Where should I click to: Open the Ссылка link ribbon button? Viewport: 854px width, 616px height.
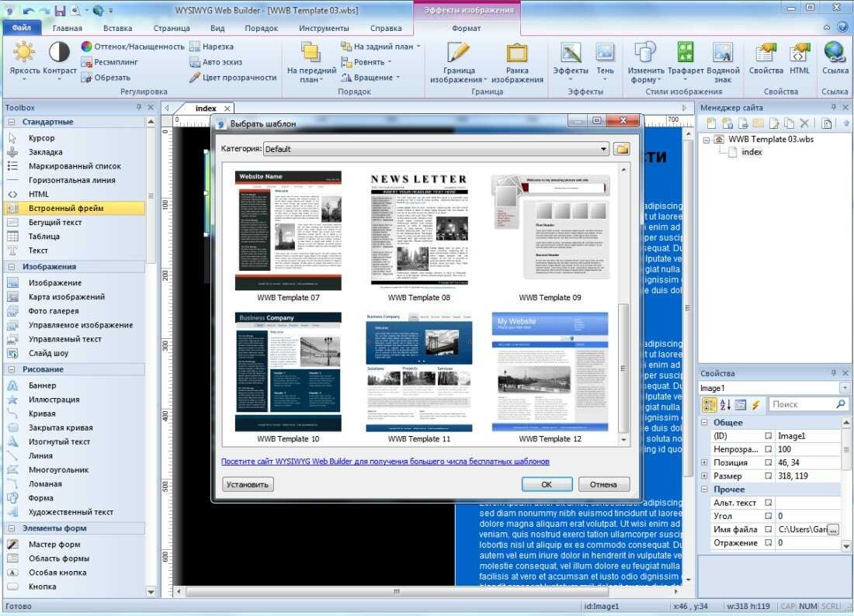[835, 60]
